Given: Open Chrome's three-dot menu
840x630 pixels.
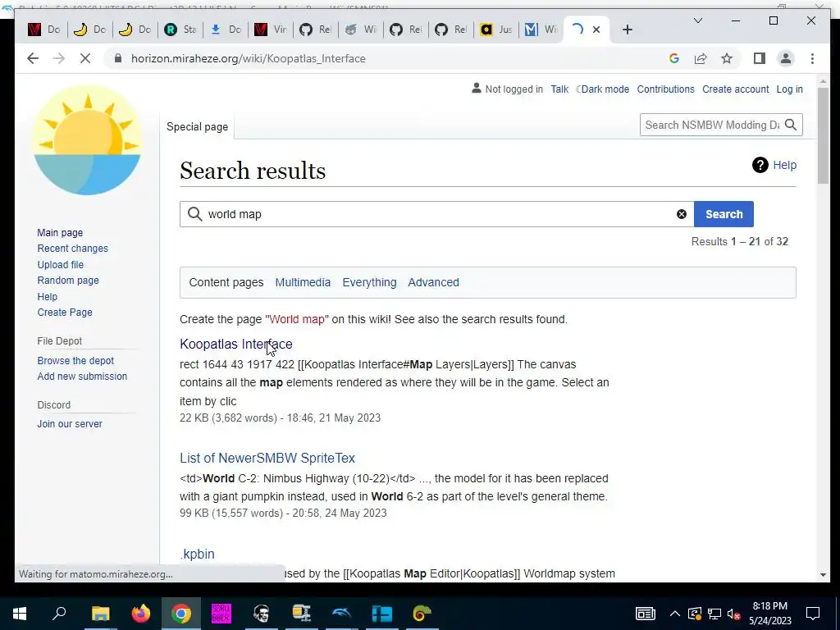Looking at the screenshot, I should [x=812, y=58].
